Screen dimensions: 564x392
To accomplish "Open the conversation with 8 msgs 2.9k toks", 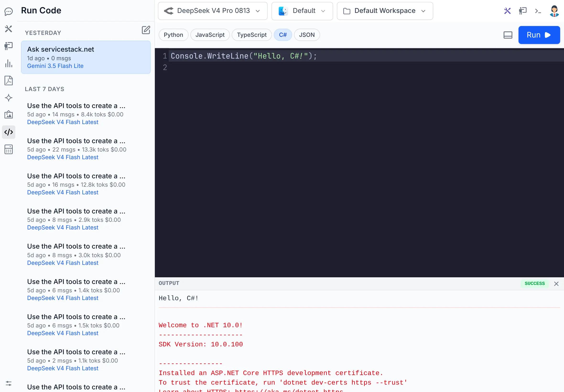I will tap(86, 219).
